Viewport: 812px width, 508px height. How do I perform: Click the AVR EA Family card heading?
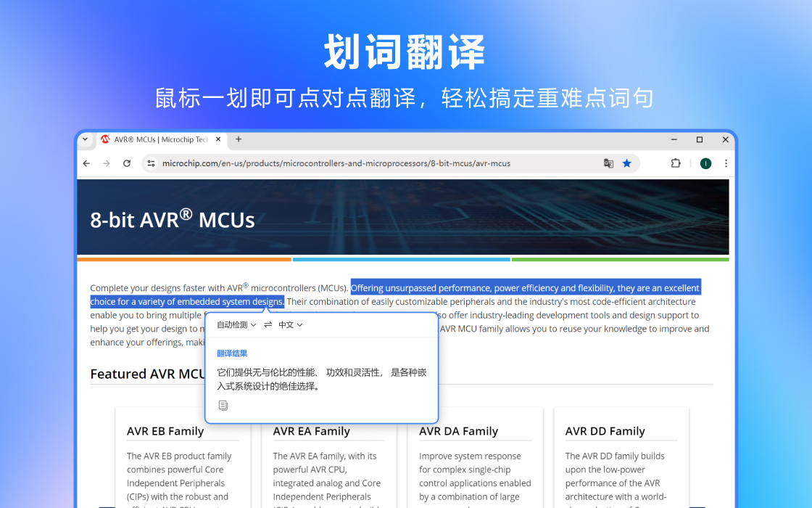pyautogui.click(x=311, y=431)
